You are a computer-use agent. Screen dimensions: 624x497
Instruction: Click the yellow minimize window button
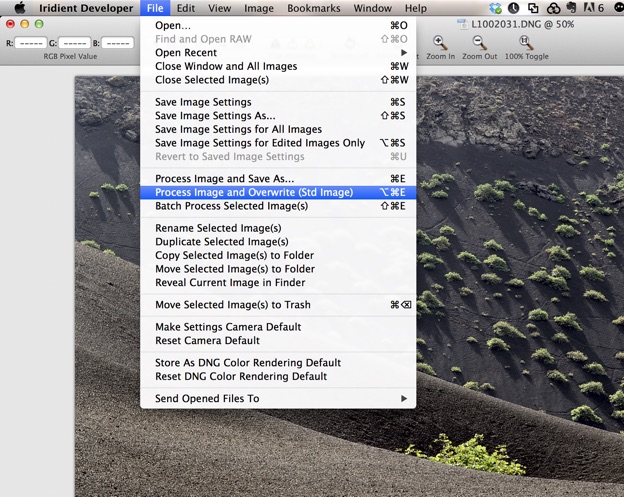[x=25, y=24]
